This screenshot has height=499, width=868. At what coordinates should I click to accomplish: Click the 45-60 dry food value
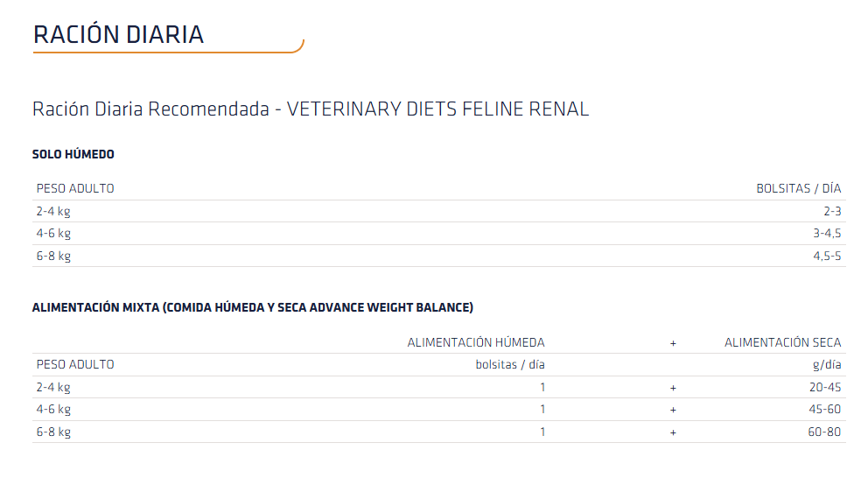coord(827,410)
